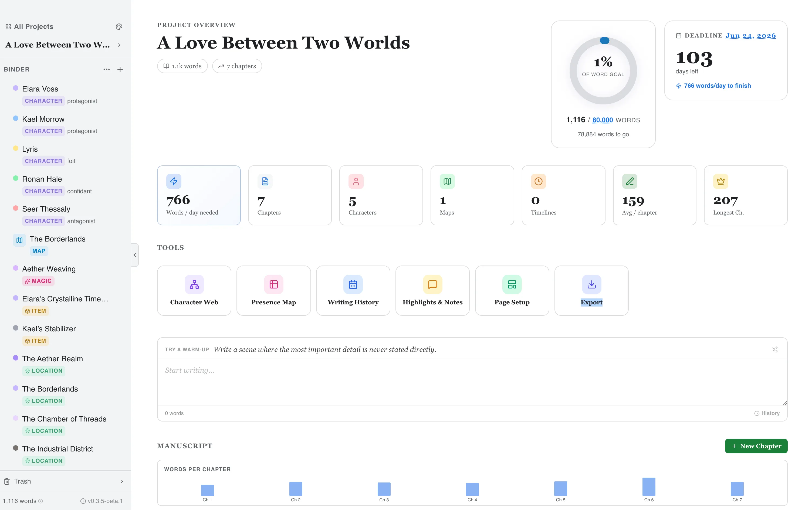The height and width of the screenshot is (510, 812).
Task: Open the Highlights & Notes tool
Action: 432,291
